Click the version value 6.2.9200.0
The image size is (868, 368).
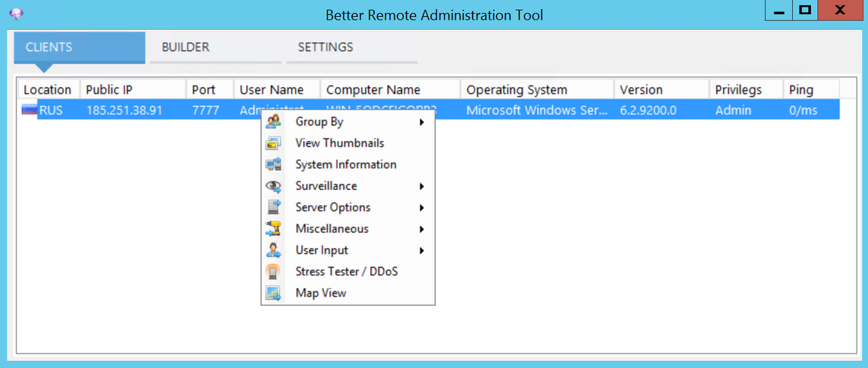coord(648,110)
